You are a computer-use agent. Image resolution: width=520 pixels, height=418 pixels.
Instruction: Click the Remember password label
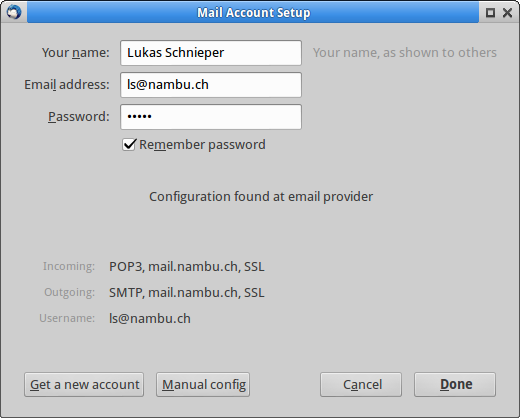(202, 145)
